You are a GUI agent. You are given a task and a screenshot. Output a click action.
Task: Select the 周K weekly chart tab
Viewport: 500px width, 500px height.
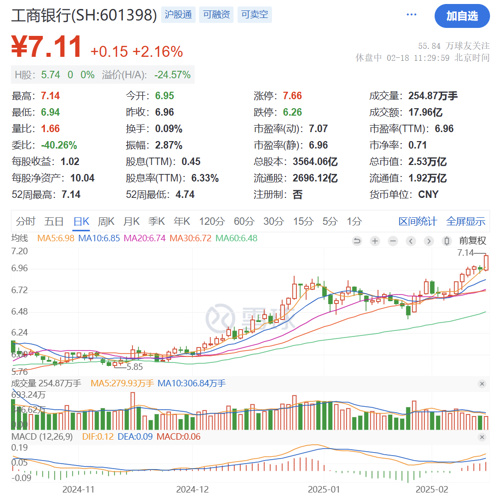click(106, 221)
